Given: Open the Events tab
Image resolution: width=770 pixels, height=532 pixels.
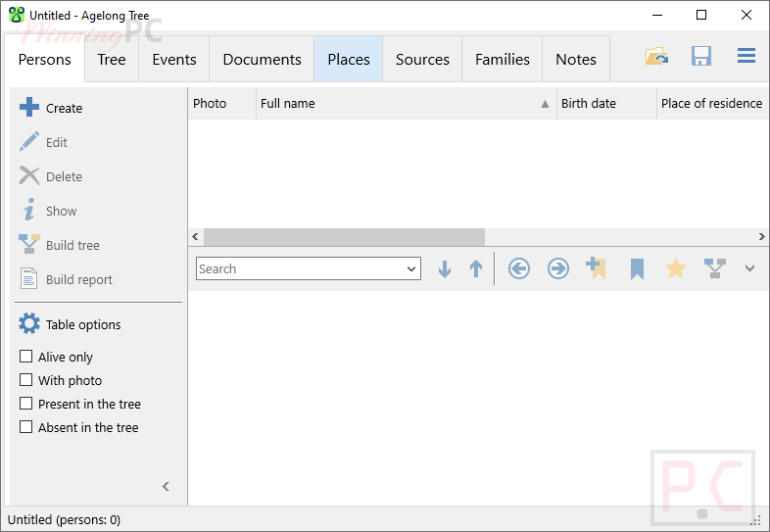Looking at the screenshot, I should coord(174,60).
